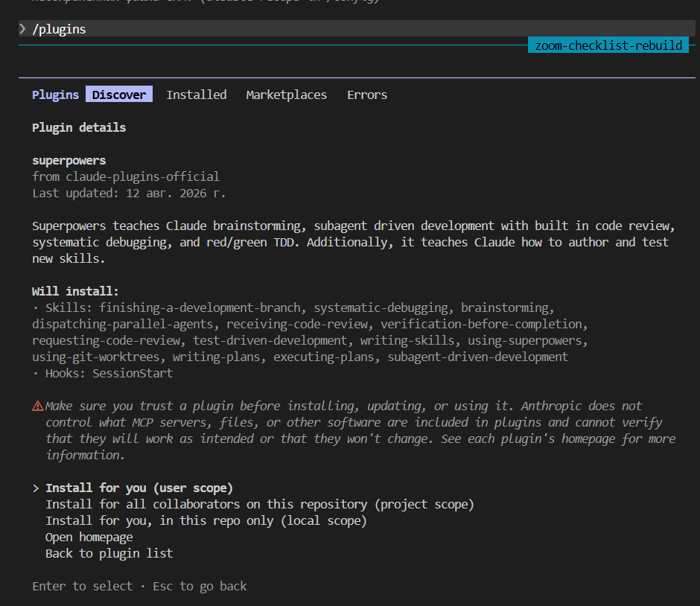Open the Marketplaces tab

(286, 95)
